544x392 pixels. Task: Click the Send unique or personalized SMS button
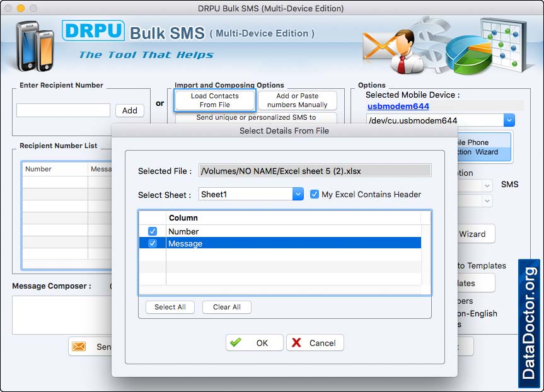coord(256,118)
